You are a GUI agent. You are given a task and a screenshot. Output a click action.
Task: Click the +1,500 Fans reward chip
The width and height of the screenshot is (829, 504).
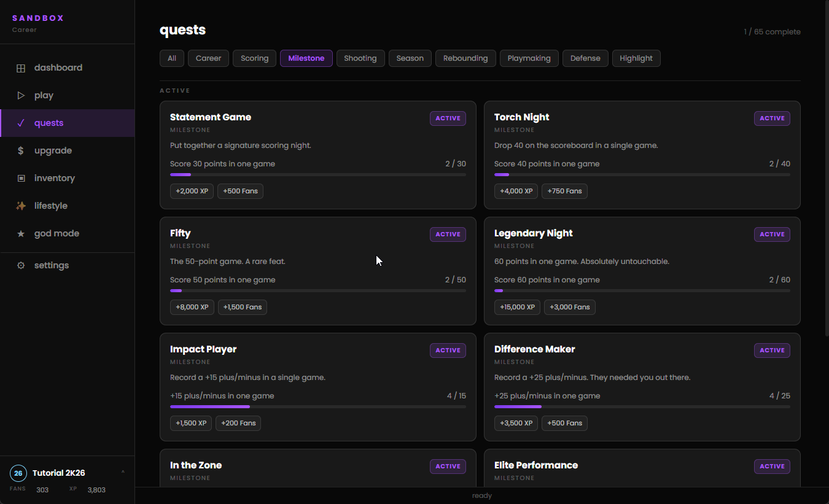click(x=243, y=308)
